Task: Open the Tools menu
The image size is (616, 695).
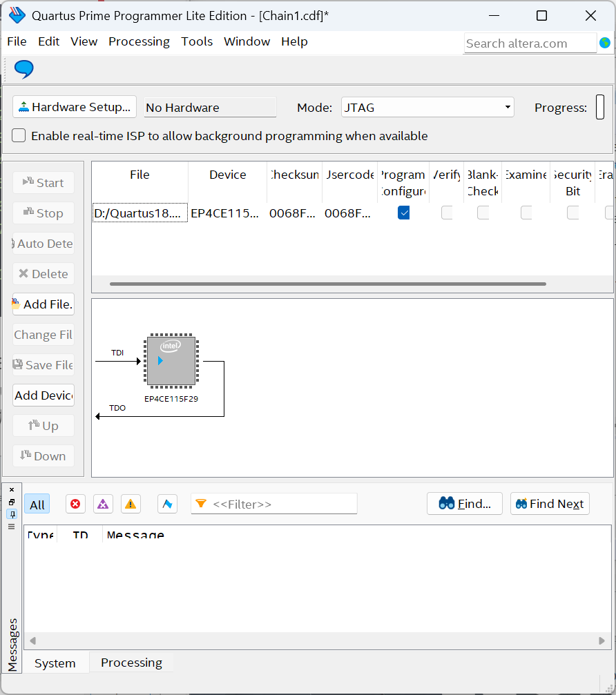Action: [x=197, y=41]
